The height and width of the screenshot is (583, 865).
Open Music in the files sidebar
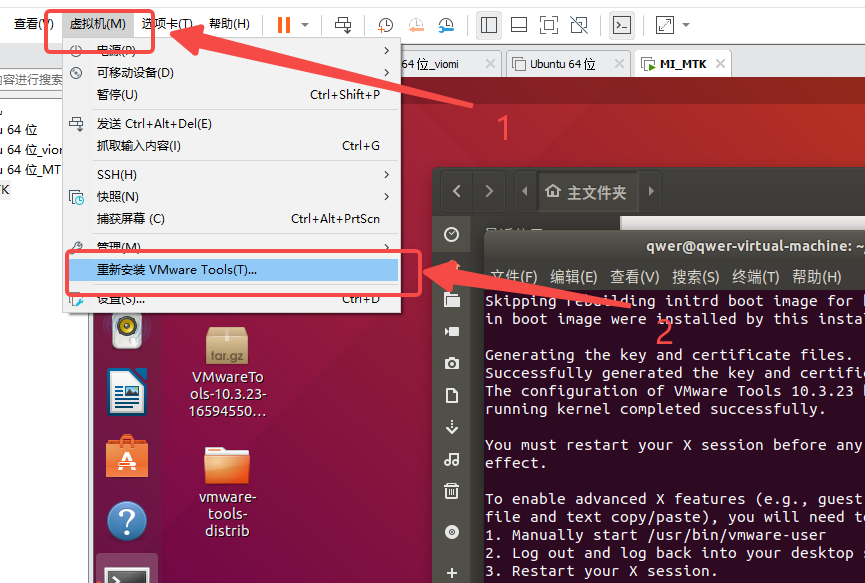click(452, 459)
